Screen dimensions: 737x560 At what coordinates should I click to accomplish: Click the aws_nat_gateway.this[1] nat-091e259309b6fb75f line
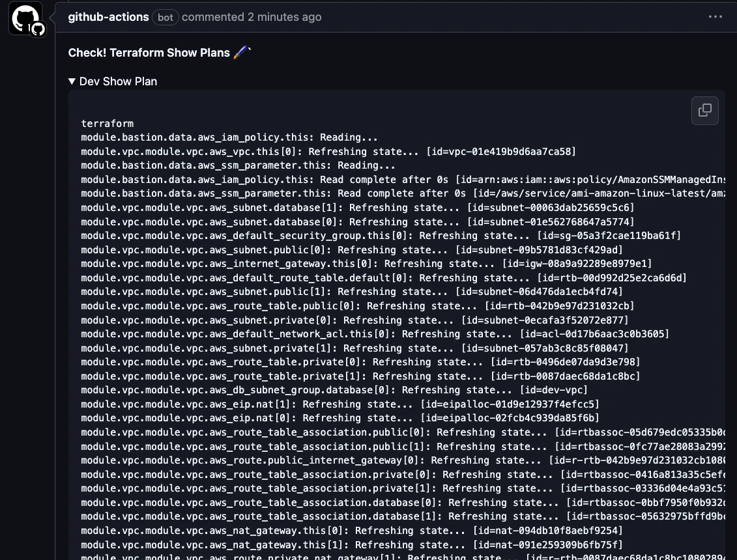coord(352,545)
